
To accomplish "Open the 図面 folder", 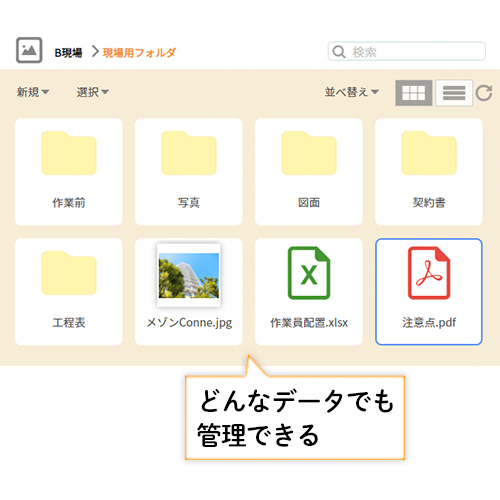I will (309, 172).
